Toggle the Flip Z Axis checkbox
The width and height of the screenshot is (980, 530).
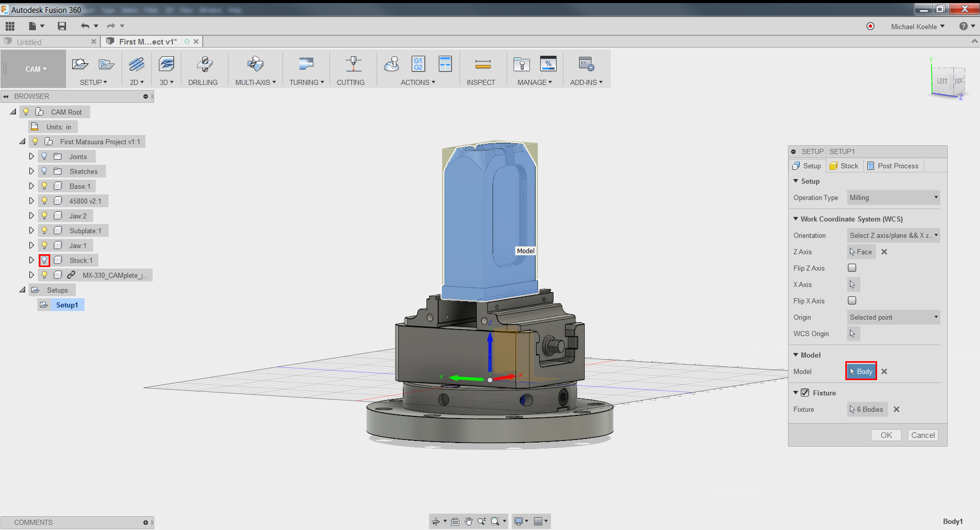click(852, 268)
